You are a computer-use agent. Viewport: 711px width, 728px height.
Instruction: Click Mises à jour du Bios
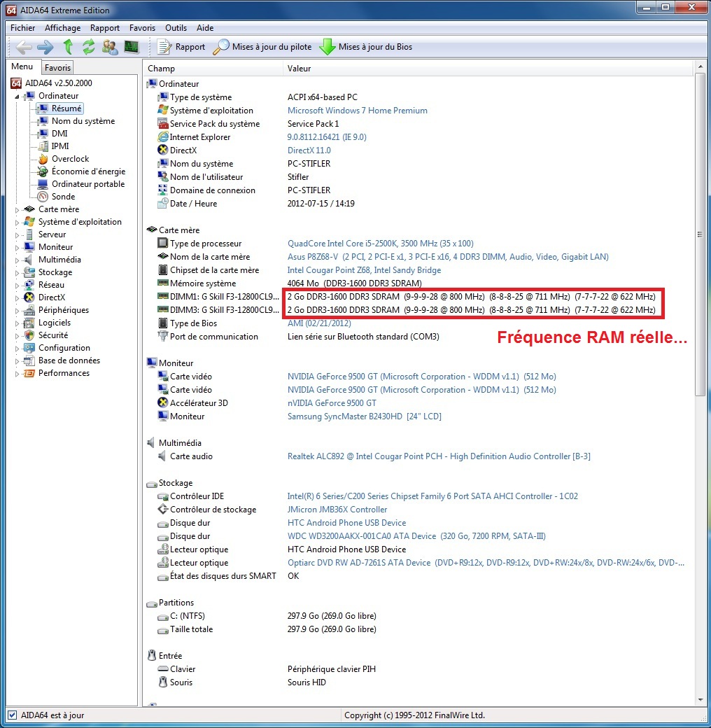366,47
